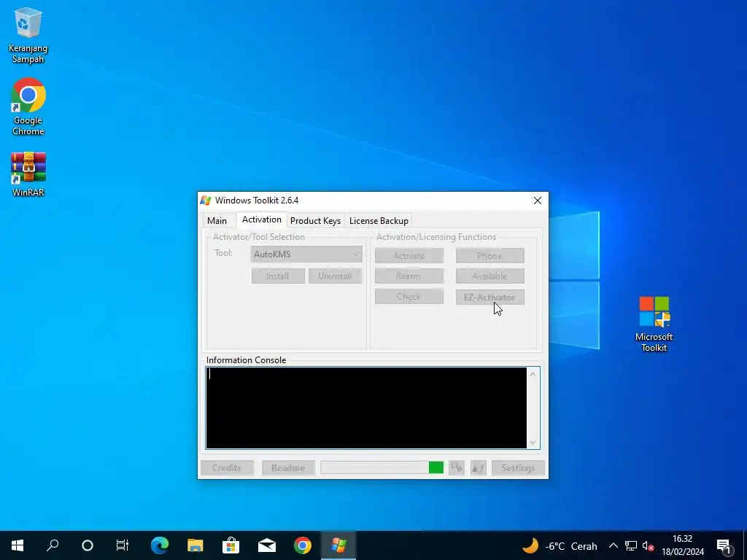The width and height of the screenshot is (747, 560).
Task: Open File Explorer from taskbar
Action: click(195, 545)
